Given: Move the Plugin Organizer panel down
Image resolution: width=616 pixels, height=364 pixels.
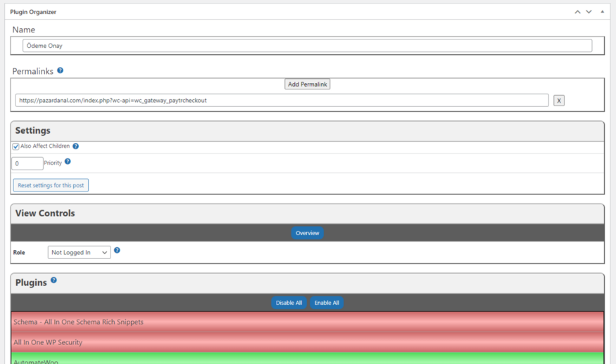Looking at the screenshot, I should 589,12.
